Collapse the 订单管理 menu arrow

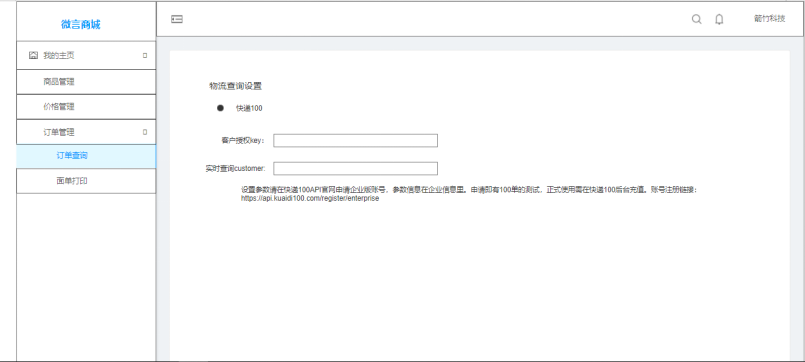pyautogui.click(x=145, y=132)
